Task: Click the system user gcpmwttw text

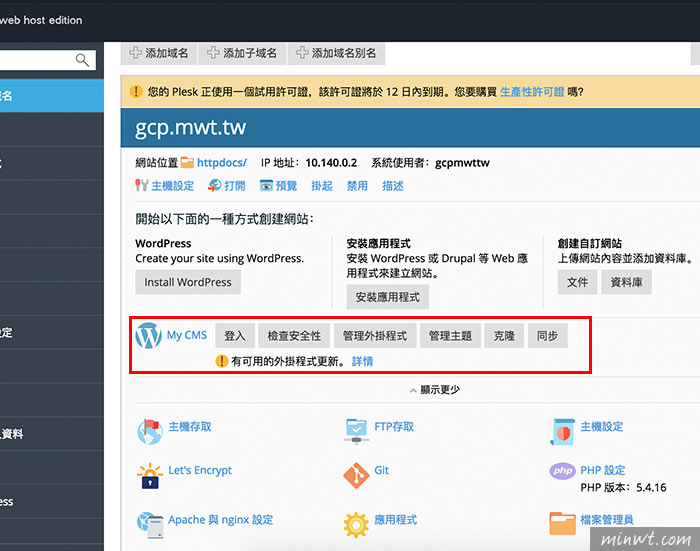Action: click(462, 163)
